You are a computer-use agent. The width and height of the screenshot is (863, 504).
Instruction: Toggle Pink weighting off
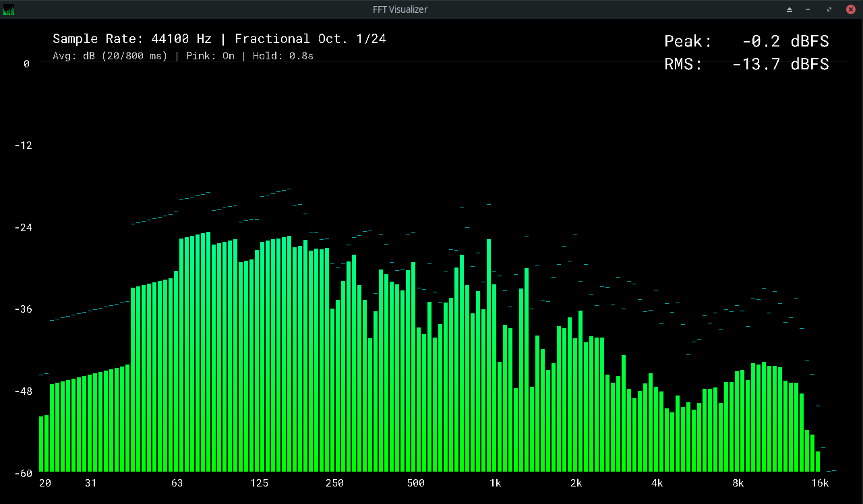click(x=210, y=56)
